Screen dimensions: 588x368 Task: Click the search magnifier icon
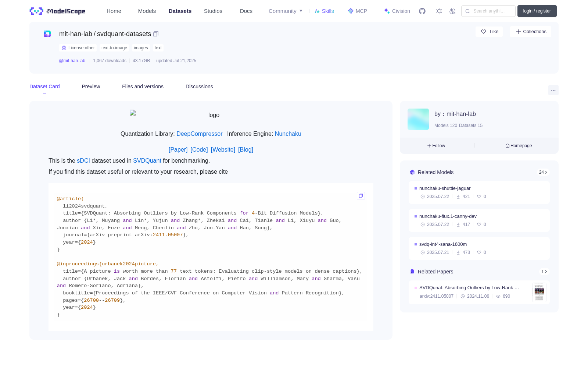click(x=467, y=11)
